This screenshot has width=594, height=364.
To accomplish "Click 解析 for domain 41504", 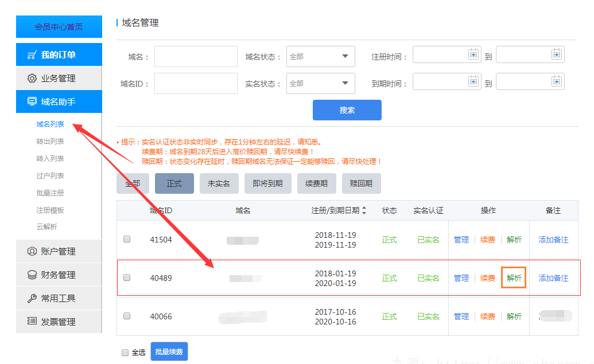I will (514, 240).
